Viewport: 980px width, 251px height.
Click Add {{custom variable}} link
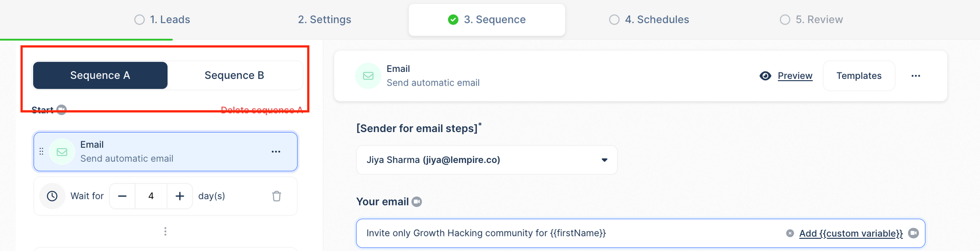coord(851,233)
